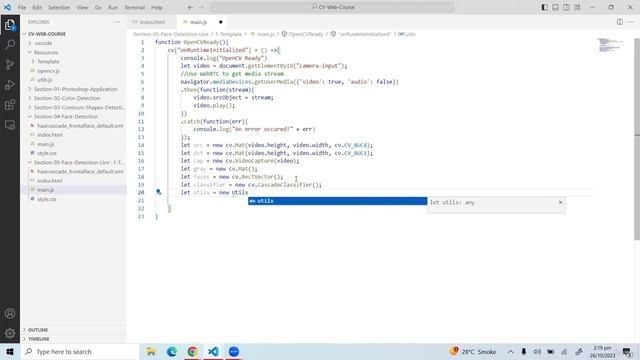Open the View menu
Viewport: 640px width, 360px height.
tap(82, 7)
